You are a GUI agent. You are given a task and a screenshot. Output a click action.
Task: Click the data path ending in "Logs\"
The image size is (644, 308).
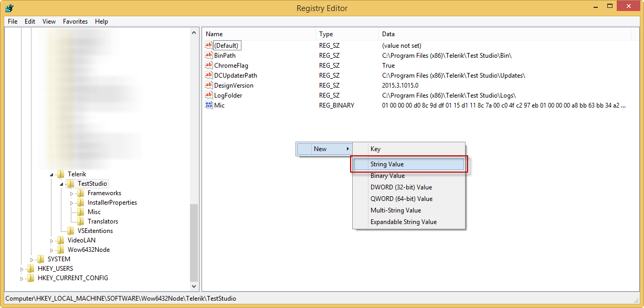449,95
